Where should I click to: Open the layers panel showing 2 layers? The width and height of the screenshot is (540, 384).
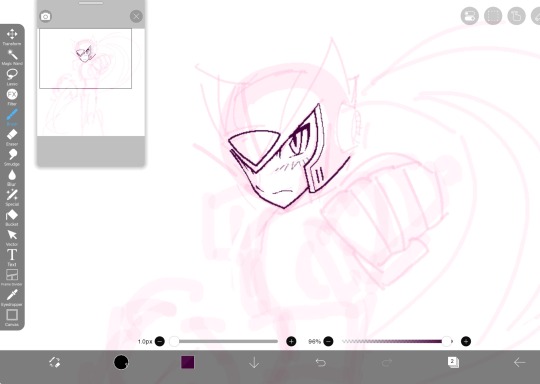[x=453, y=362]
